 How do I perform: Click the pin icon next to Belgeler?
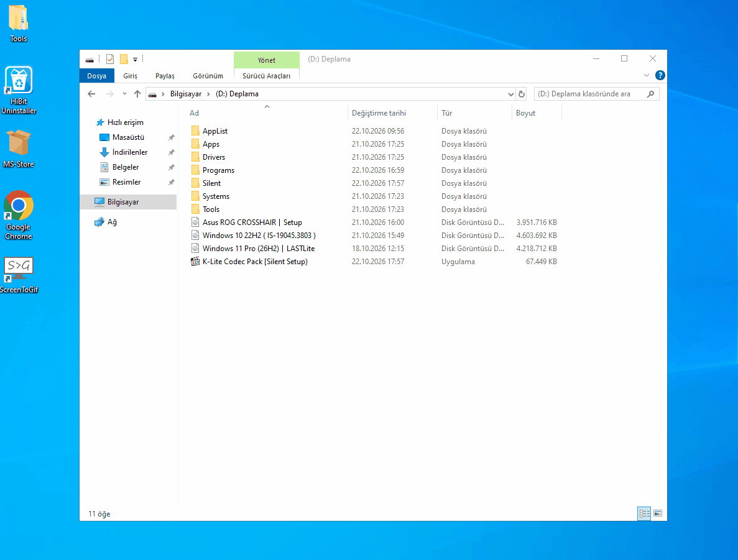[172, 168]
